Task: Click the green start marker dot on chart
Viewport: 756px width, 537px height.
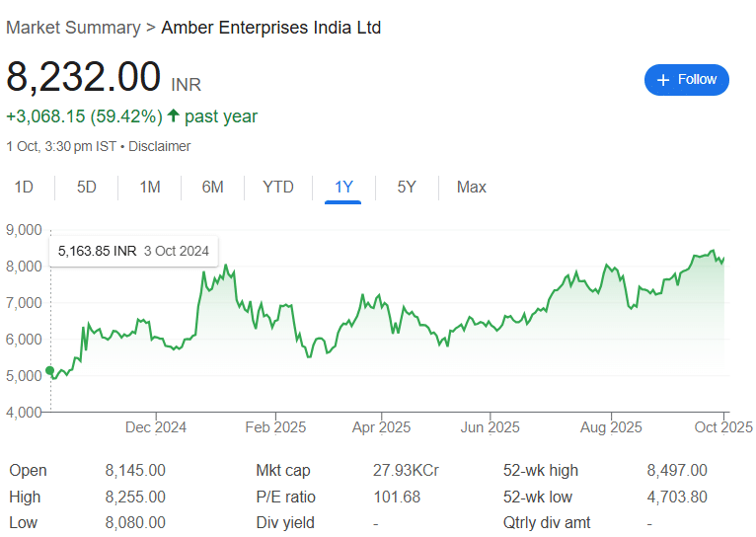Action: coord(50,370)
